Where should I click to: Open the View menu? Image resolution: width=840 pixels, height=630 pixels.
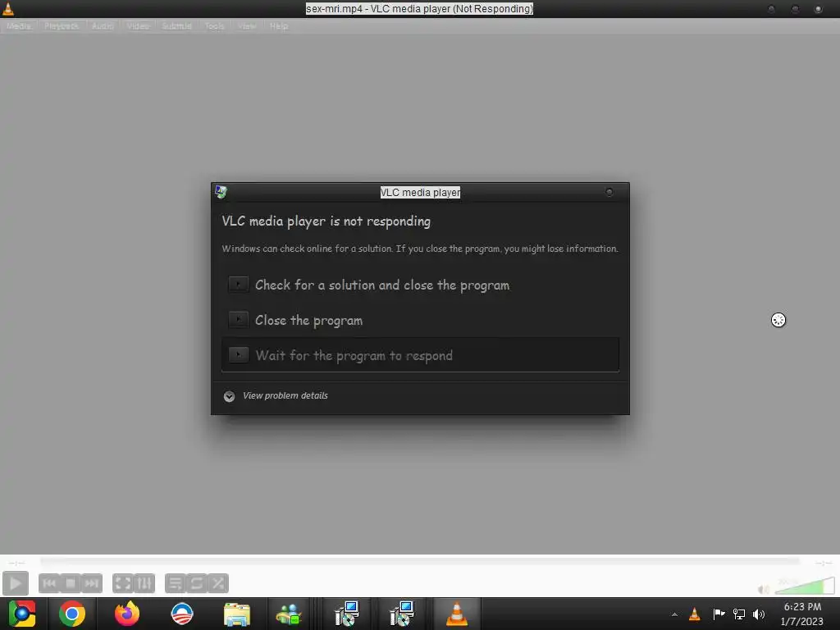point(247,25)
